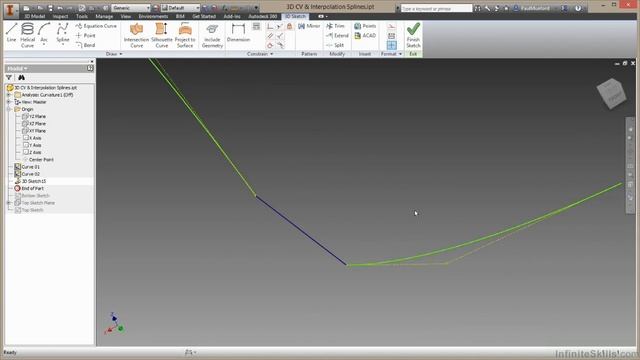Select the Helical Curve tool

point(27,35)
